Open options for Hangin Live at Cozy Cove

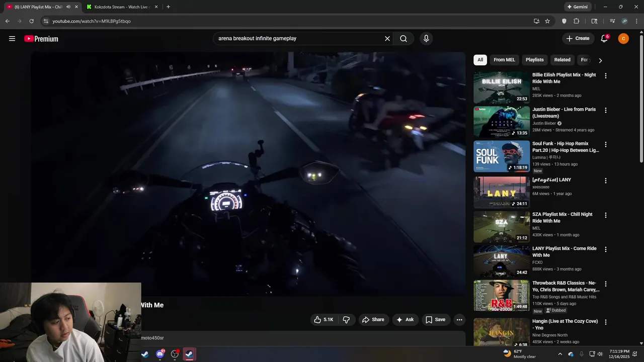click(x=606, y=322)
